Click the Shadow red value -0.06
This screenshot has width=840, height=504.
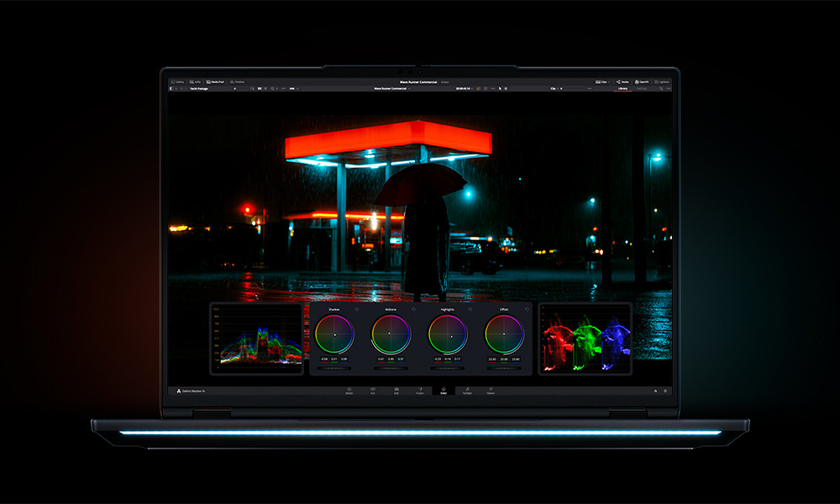324,359
